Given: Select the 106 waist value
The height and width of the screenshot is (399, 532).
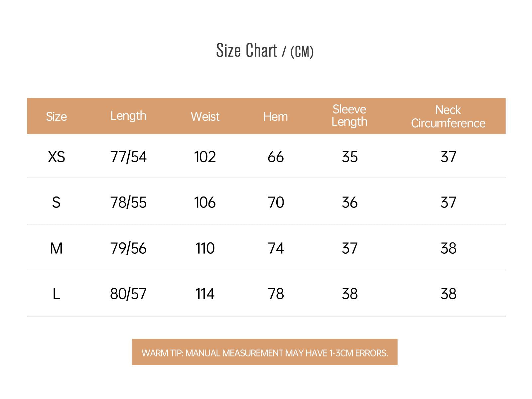Looking at the screenshot, I should point(205,202).
